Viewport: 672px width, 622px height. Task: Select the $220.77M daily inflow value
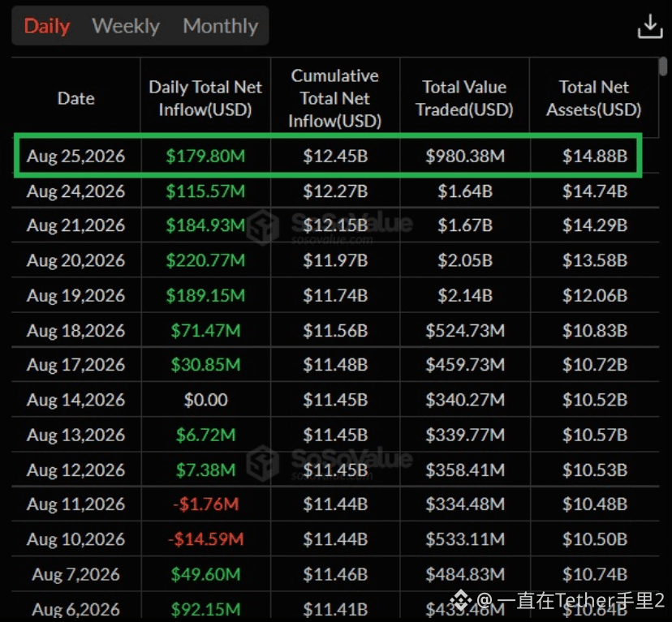pyautogui.click(x=205, y=260)
